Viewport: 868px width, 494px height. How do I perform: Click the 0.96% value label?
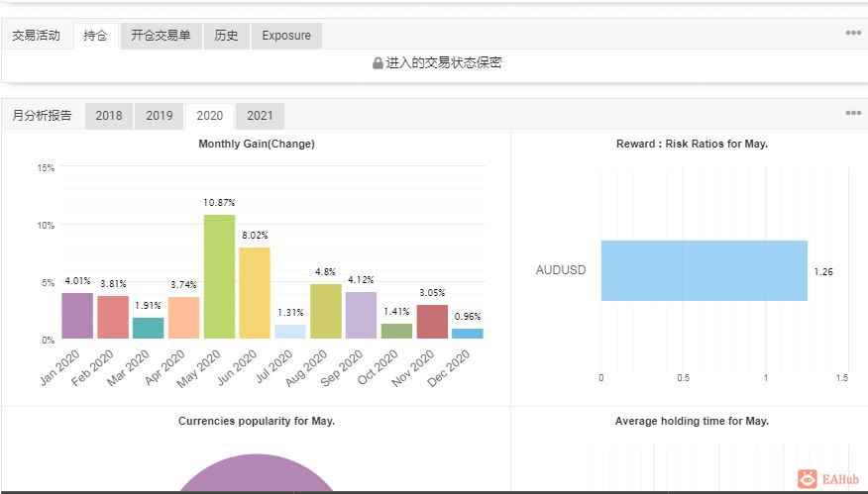468,317
